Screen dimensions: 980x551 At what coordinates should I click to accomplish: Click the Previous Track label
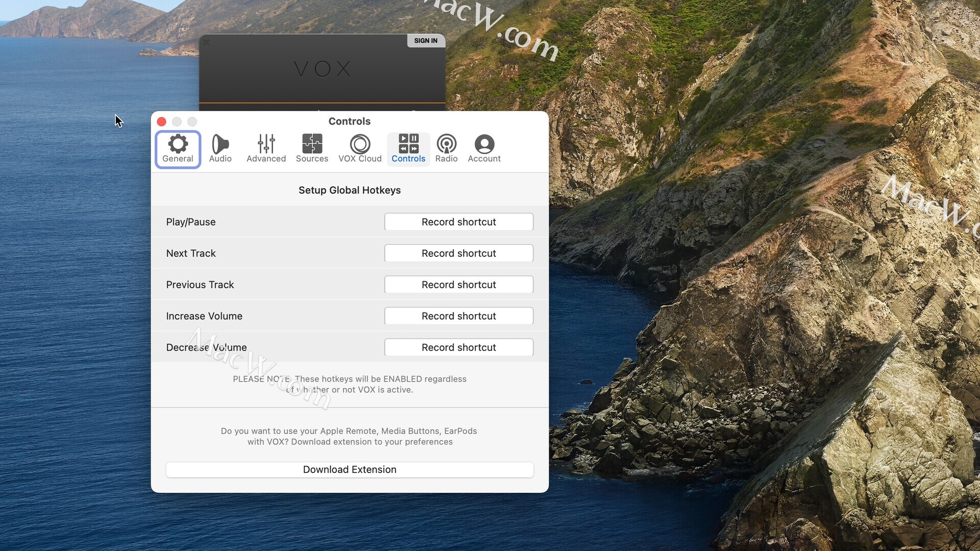[x=200, y=285]
